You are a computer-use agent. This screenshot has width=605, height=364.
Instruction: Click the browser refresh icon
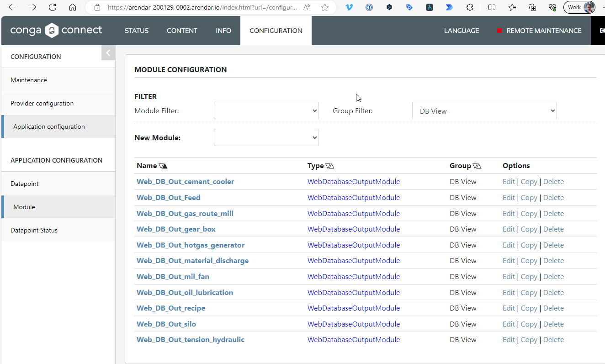click(53, 7)
